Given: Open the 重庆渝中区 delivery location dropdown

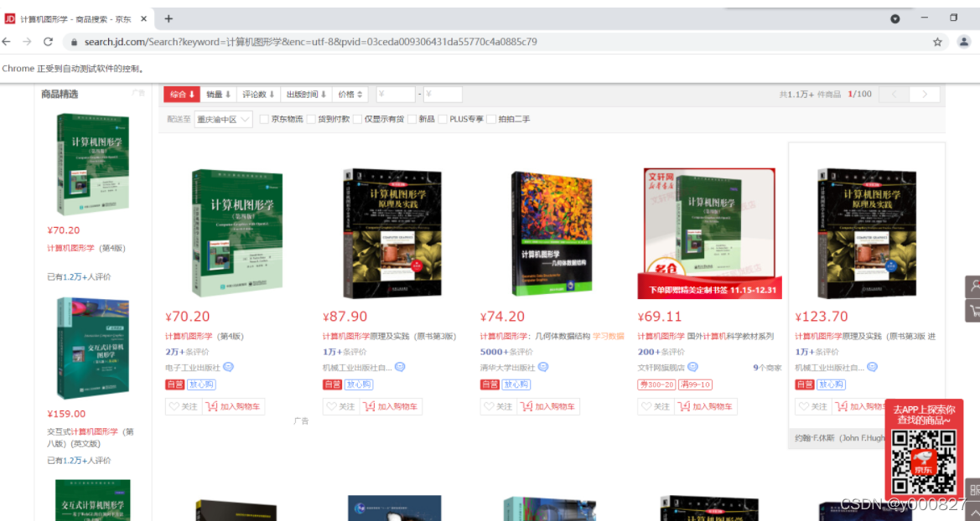Looking at the screenshot, I should tap(223, 119).
